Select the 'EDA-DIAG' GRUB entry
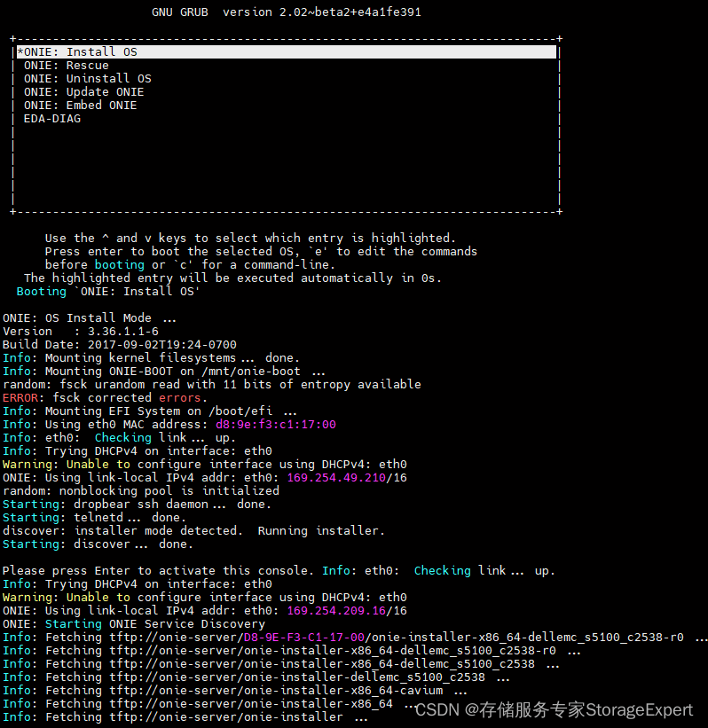The image size is (708, 728). 52,119
